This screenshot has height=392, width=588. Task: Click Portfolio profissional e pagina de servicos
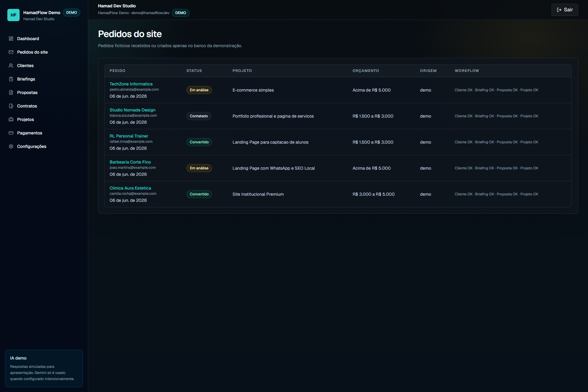(x=273, y=116)
